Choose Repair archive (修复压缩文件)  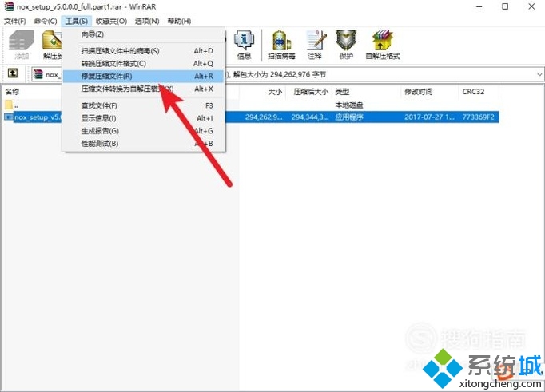point(144,76)
